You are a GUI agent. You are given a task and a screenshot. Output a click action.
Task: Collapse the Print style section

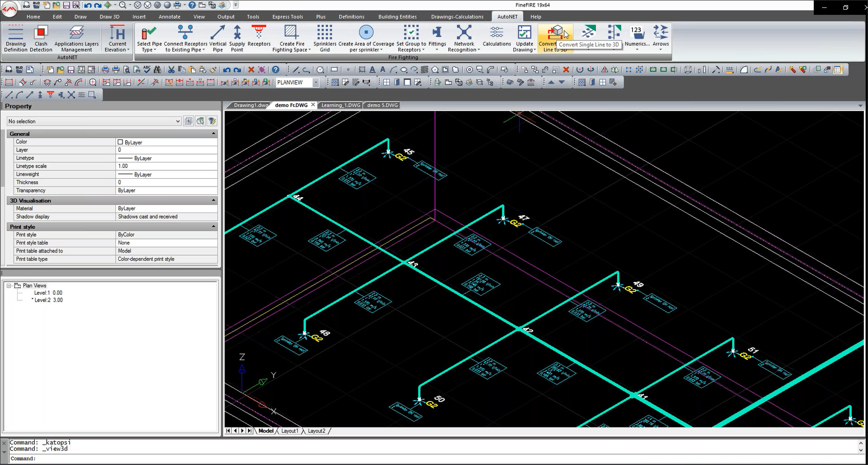pos(214,226)
